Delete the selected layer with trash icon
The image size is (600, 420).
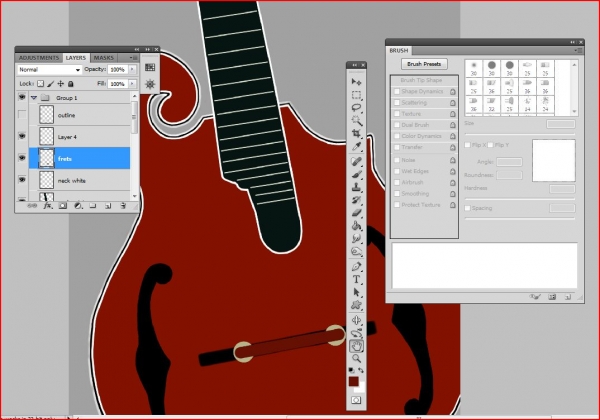[x=123, y=206]
